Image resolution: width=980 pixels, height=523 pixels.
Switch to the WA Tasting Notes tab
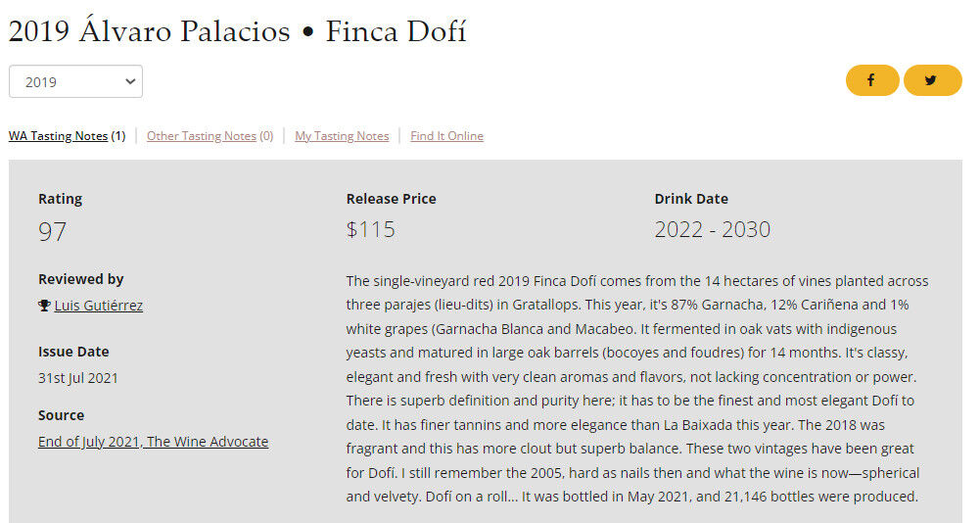pos(58,136)
